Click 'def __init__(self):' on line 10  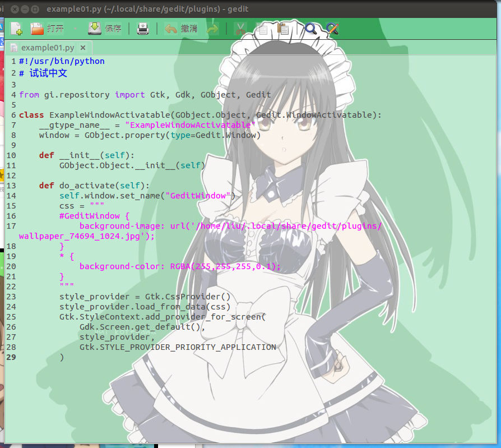click(87, 155)
